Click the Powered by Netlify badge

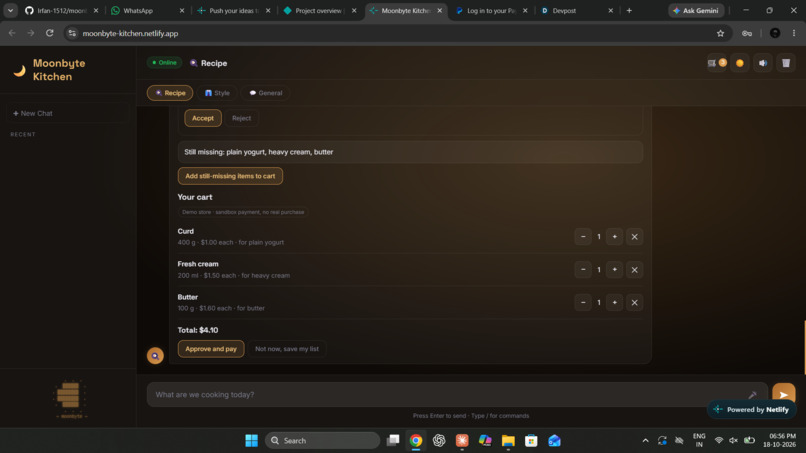[752, 409]
